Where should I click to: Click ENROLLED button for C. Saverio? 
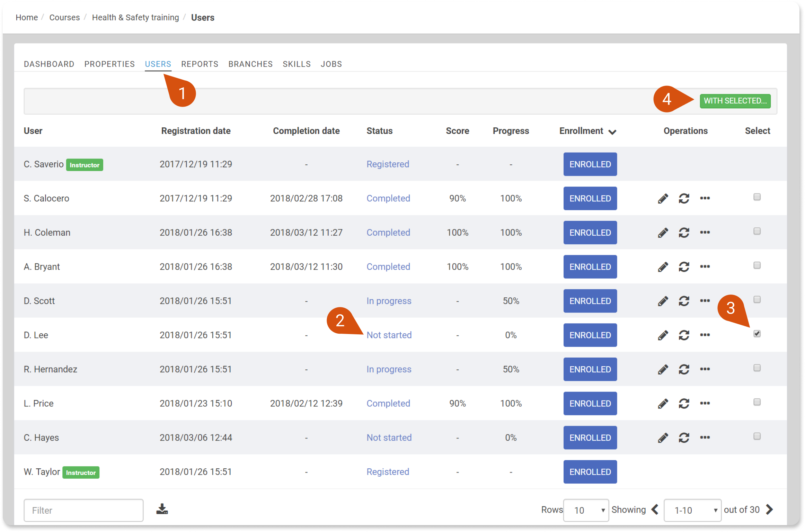point(590,164)
